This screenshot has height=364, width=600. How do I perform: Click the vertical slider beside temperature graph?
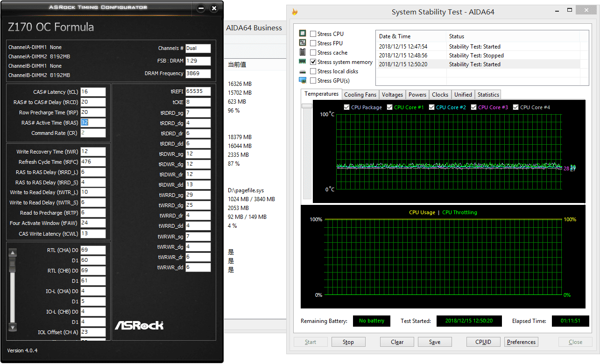point(307,152)
